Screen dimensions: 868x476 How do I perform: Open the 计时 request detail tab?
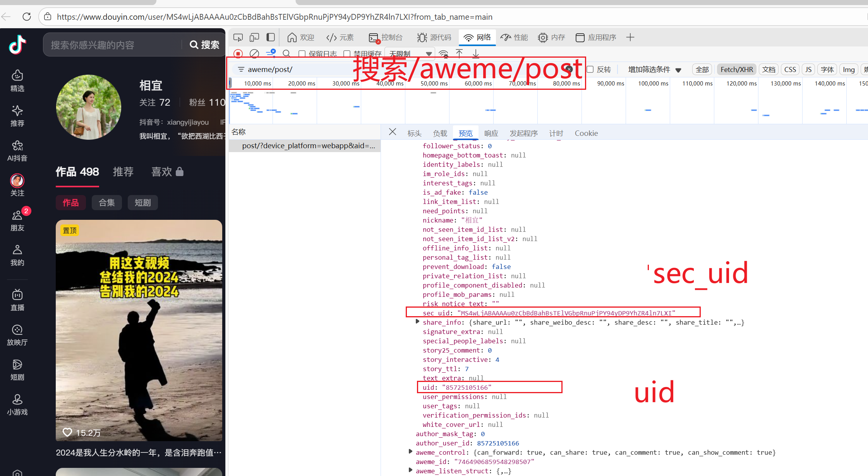556,133
